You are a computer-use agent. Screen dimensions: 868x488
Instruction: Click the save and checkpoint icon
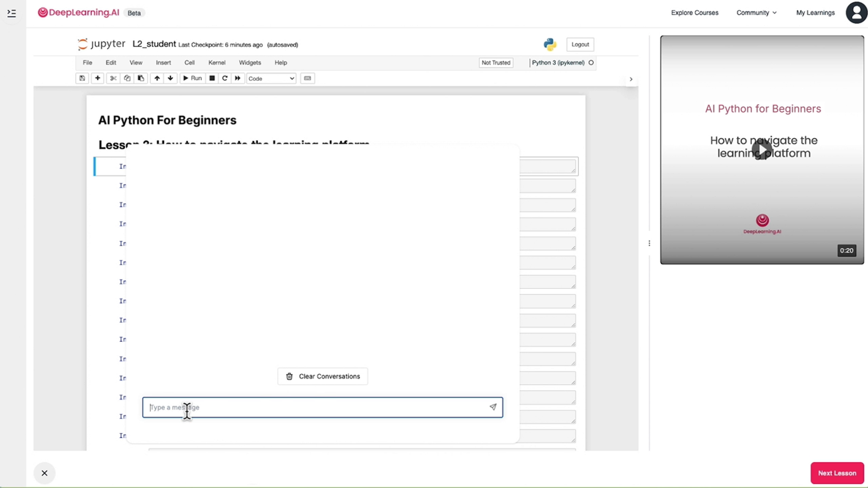coord(82,78)
